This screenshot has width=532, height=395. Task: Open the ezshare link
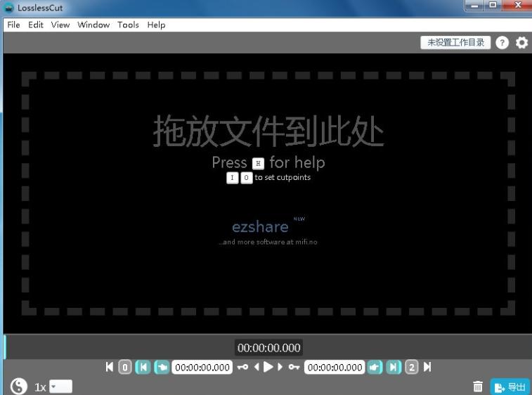pyautogui.click(x=260, y=227)
